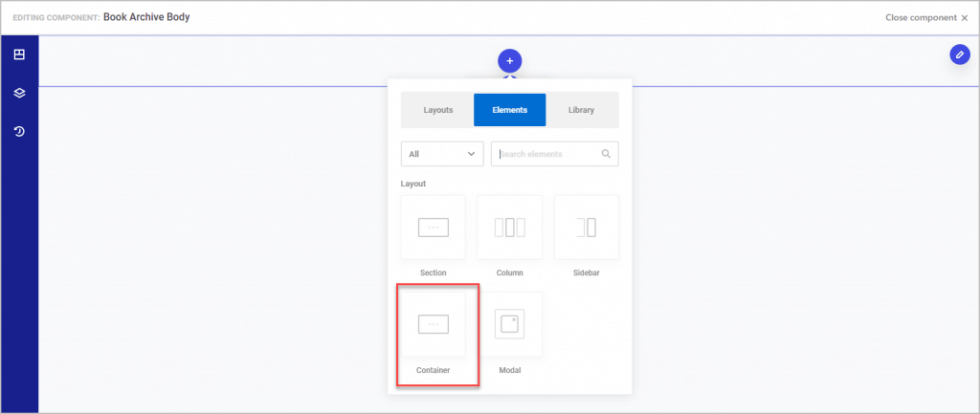The height and width of the screenshot is (414, 980).
Task: Click the magnifier icon in the search box
Action: (x=606, y=154)
